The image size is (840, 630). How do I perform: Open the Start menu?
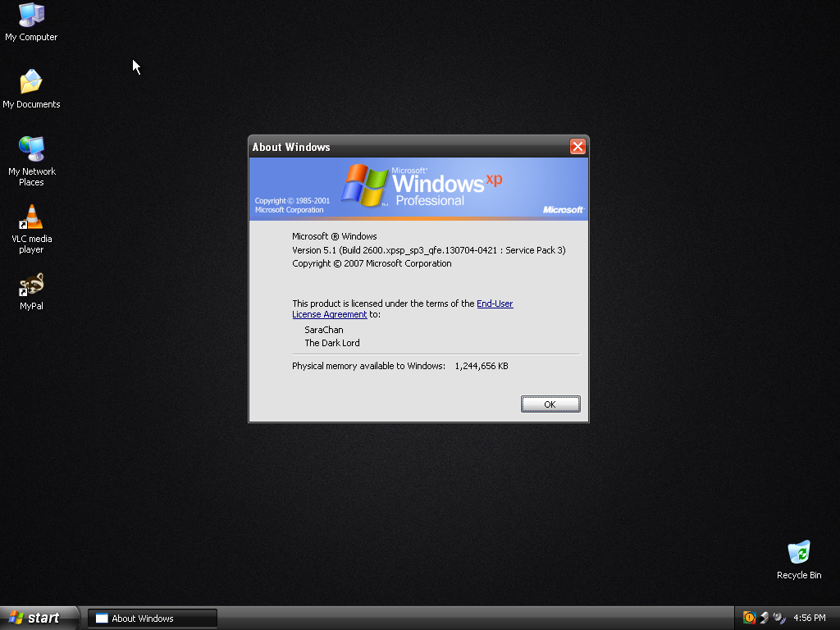pos(39,618)
